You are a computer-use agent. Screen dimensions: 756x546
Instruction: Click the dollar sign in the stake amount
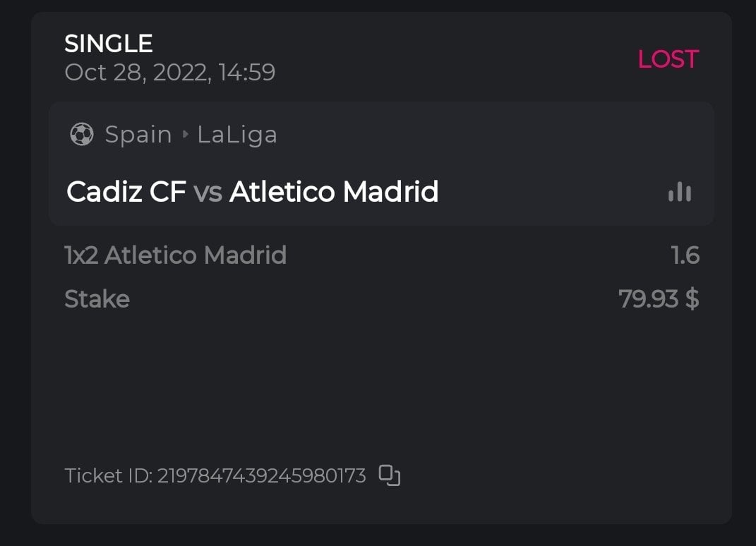(692, 299)
